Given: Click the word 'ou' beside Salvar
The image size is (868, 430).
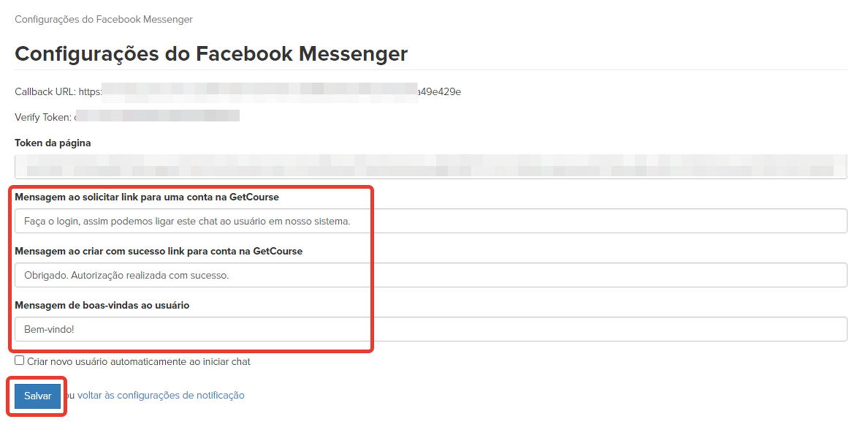Looking at the screenshot, I should [x=70, y=396].
